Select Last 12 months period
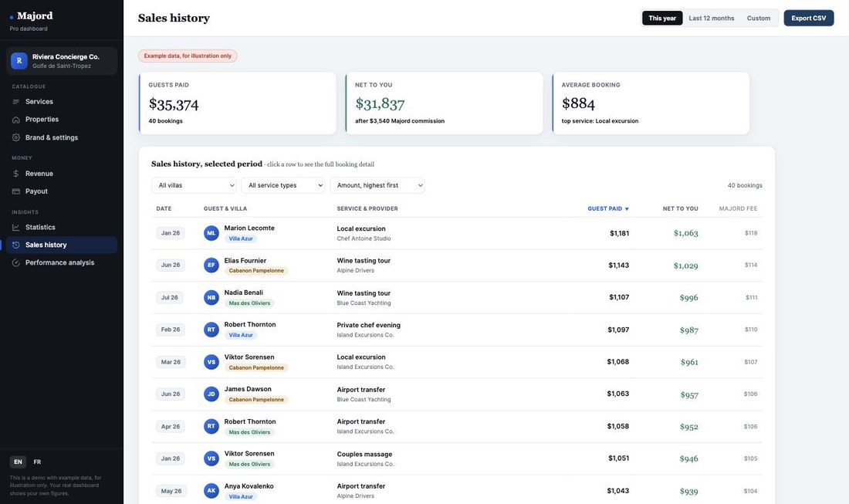This screenshot has width=849, height=504. coord(712,19)
